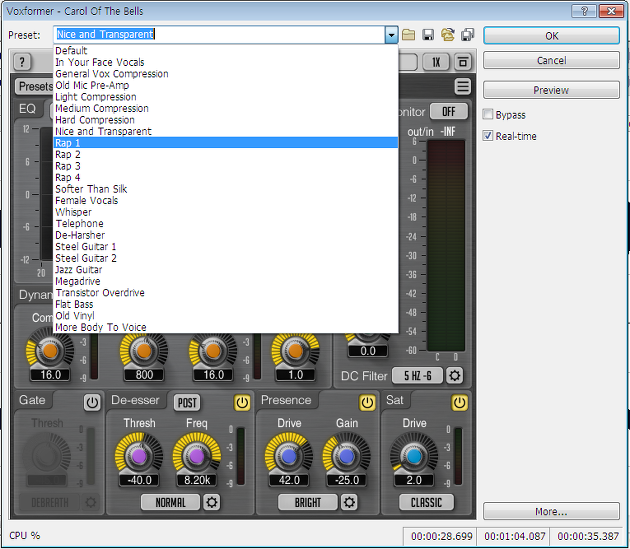The height and width of the screenshot is (549, 630).
Task: Click the save preset floppy icon
Action: click(428, 35)
